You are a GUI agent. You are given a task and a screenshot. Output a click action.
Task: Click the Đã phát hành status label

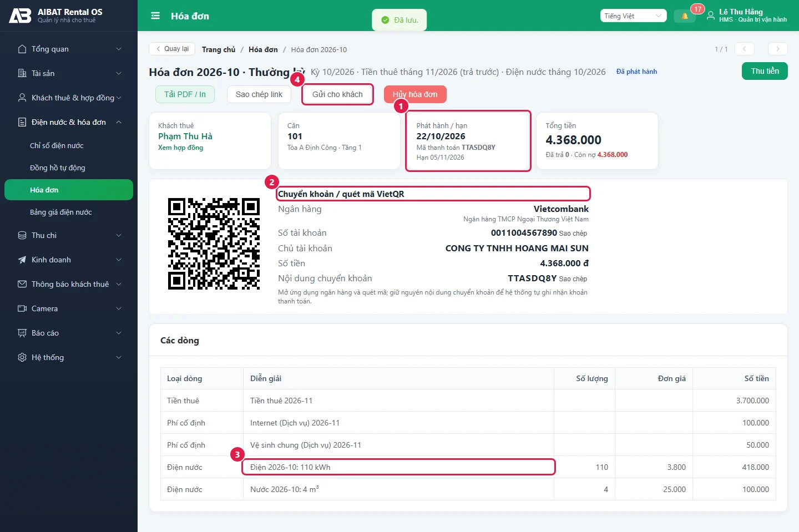(636, 72)
